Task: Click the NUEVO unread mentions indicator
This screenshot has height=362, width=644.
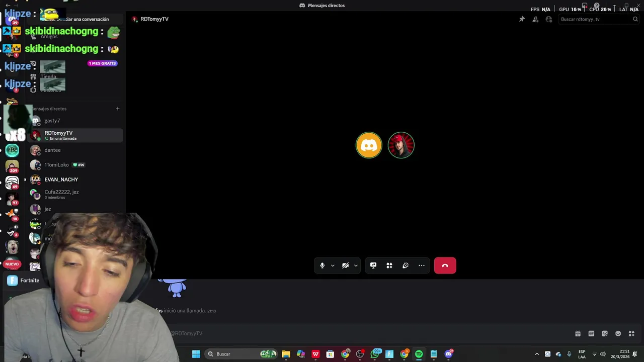Action: (12, 264)
